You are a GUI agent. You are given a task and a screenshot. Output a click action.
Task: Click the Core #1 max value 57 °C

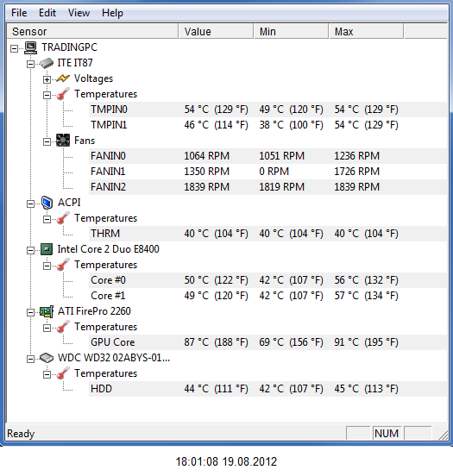pyautogui.click(x=366, y=296)
